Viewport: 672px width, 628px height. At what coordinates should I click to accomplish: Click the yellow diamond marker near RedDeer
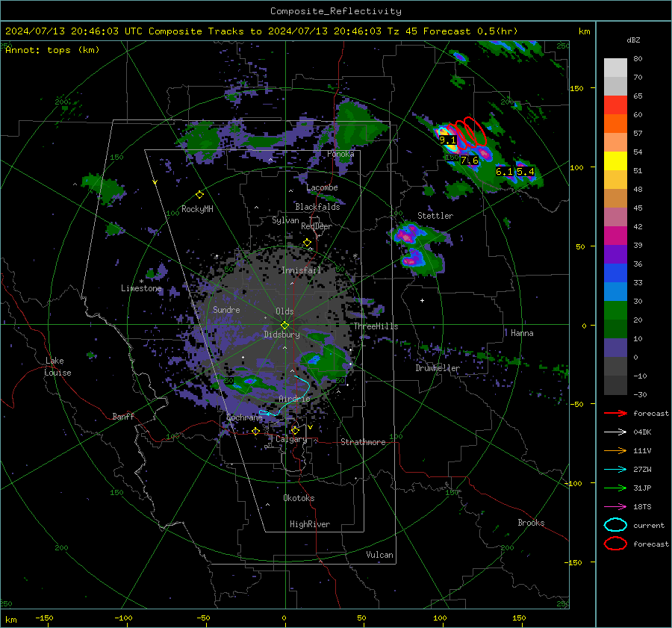(x=307, y=243)
